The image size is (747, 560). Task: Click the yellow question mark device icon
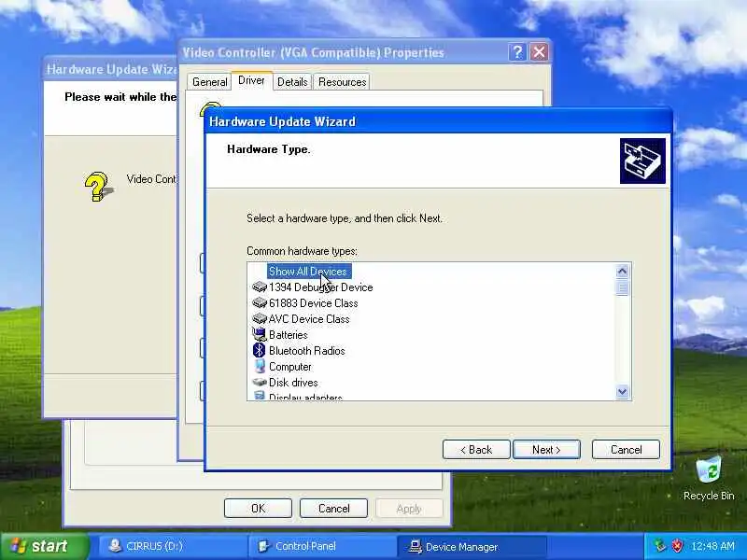pos(98,186)
